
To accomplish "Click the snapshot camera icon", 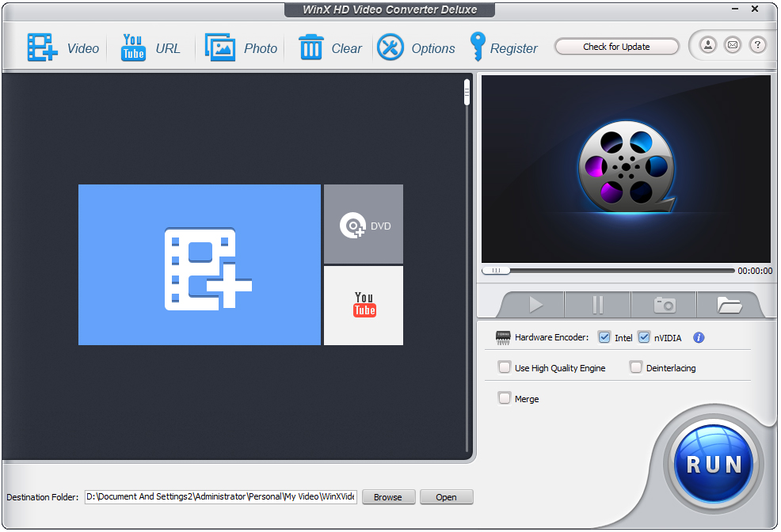I will (664, 304).
